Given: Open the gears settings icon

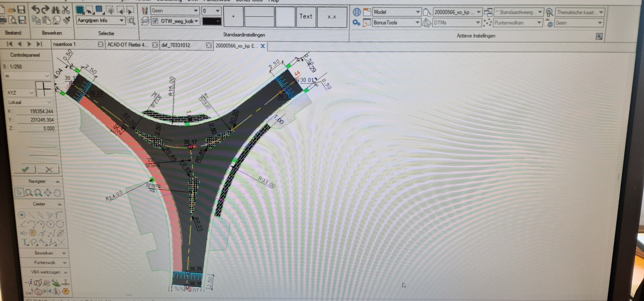Looking at the screenshot, I should [x=356, y=23].
